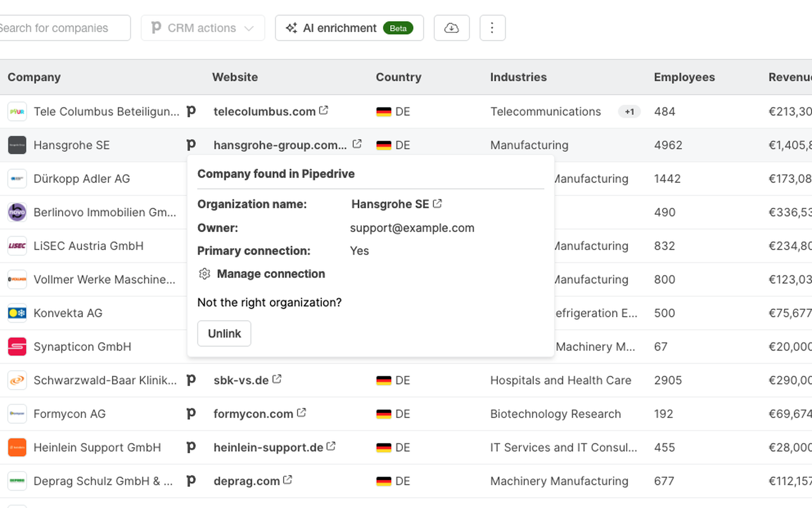Image resolution: width=812 pixels, height=508 pixels.
Task: Click the Manage connection gear icon
Action: pyautogui.click(x=204, y=274)
